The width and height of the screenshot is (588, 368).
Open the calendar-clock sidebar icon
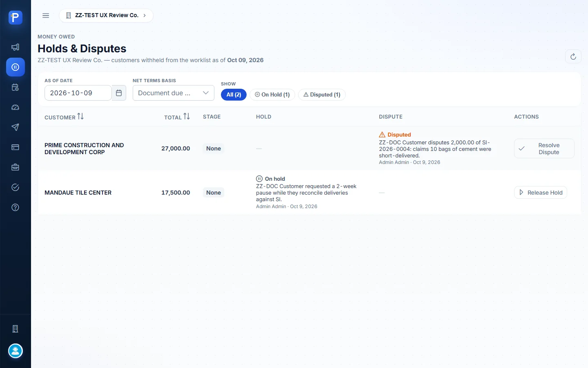click(16, 87)
